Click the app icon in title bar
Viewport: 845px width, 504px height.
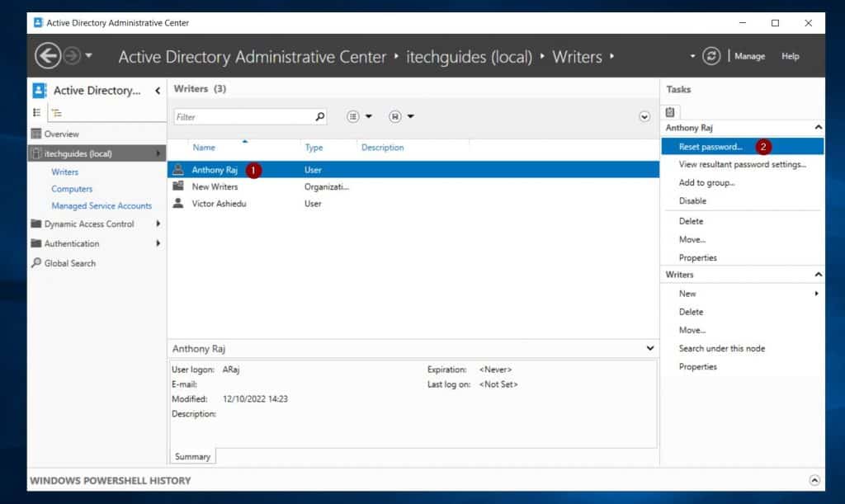pos(38,22)
